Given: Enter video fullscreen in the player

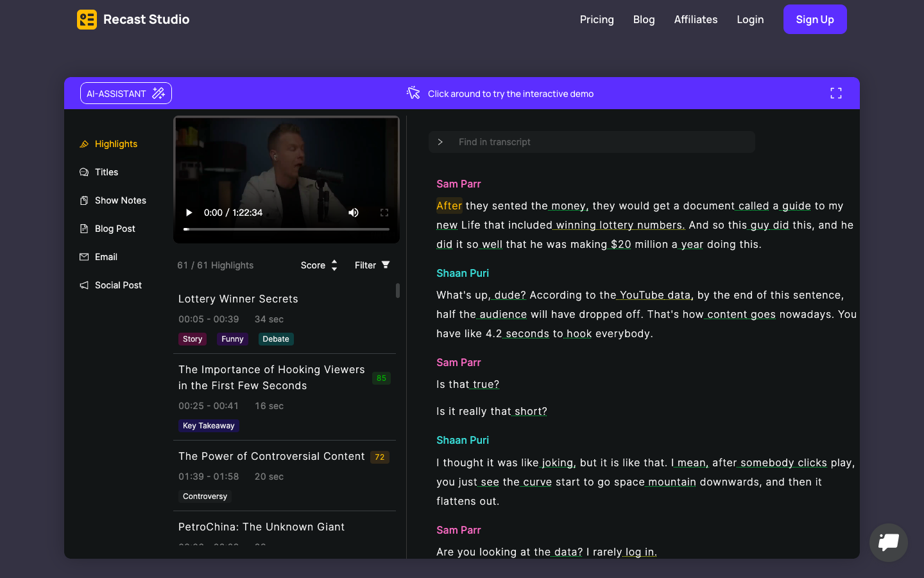Looking at the screenshot, I should coord(384,213).
